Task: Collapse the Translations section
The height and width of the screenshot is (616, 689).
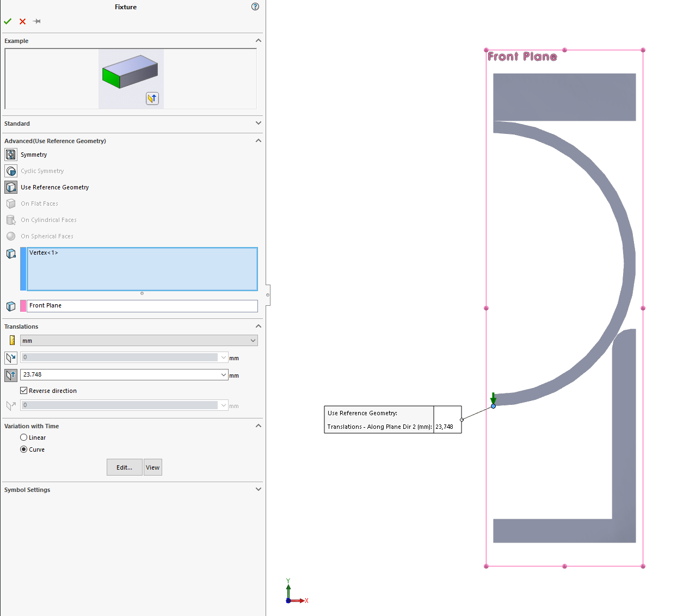Action: click(258, 327)
